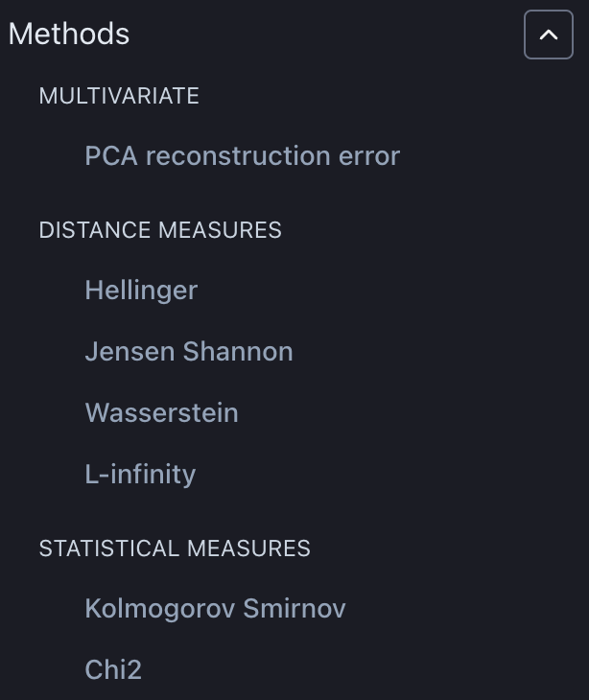This screenshot has width=589, height=700.
Task: Show Hellinger distance documentation
Action: pyautogui.click(x=141, y=290)
